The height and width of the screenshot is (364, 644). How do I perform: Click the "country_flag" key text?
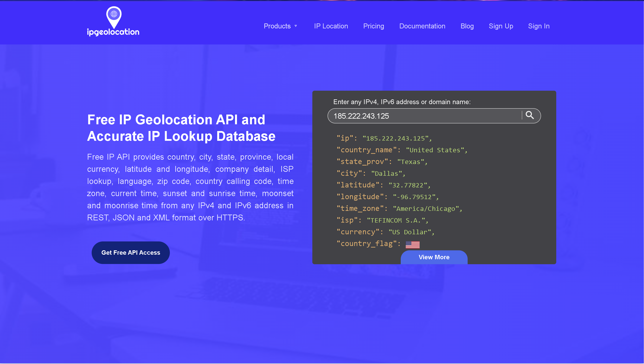[x=367, y=244]
